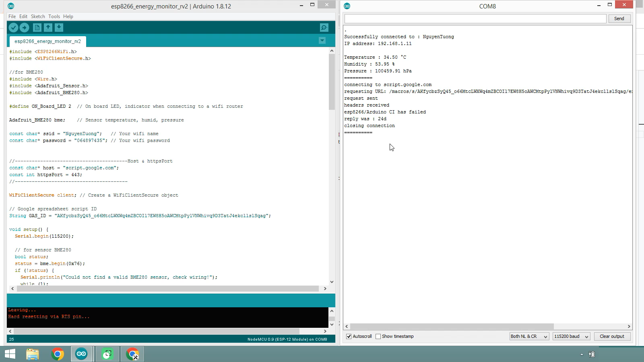Switch to Arduino IDE in the taskbar
Viewport: 644px width, 362px height.
click(82, 354)
